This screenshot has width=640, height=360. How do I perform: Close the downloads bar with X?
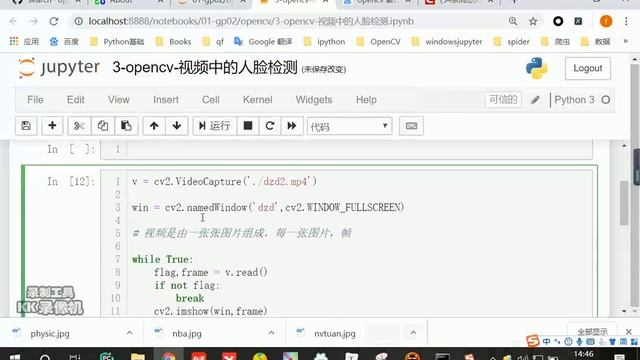pyautogui.click(x=629, y=331)
